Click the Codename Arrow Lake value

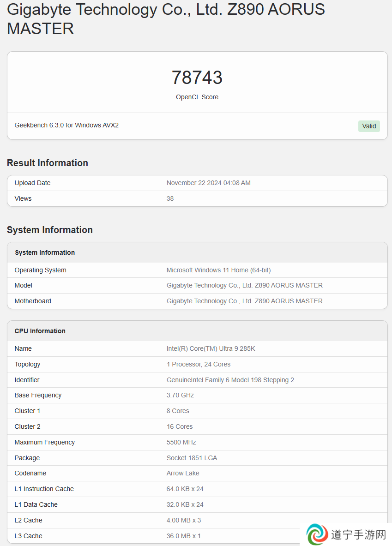[x=183, y=473]
